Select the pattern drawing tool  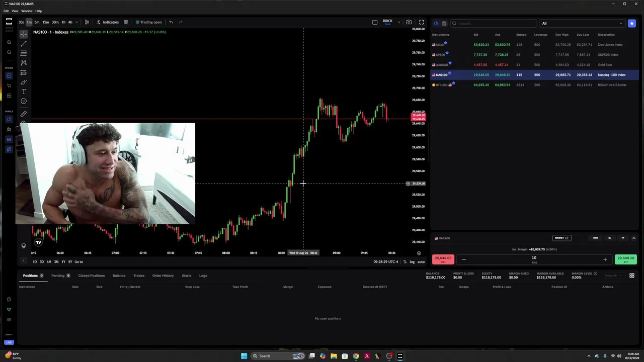(24, 63)
